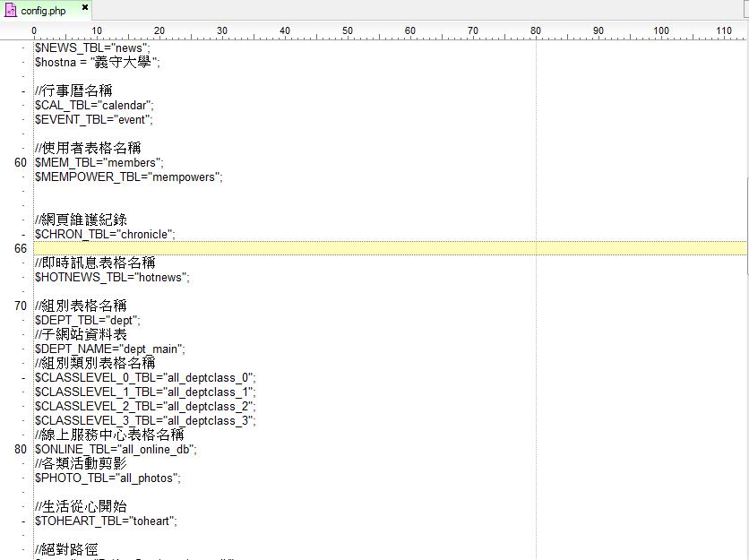Click the line $EVENT_TBL="event";
Viewport: 749px width, 560px height.
point(93,119)
